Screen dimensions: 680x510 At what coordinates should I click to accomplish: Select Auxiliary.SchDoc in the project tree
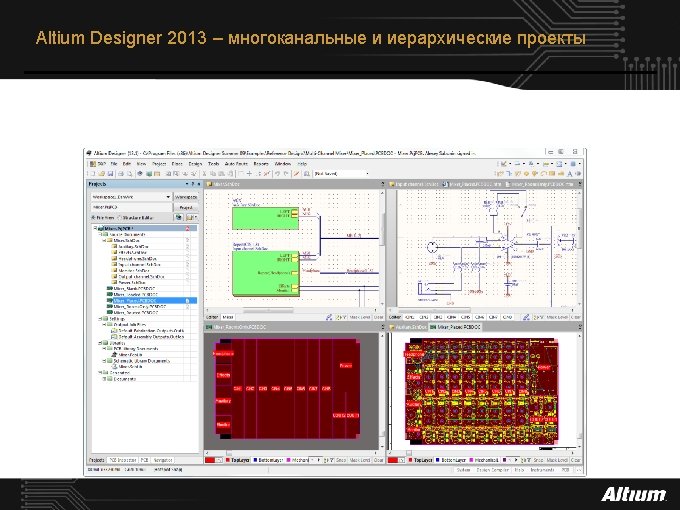134,246
